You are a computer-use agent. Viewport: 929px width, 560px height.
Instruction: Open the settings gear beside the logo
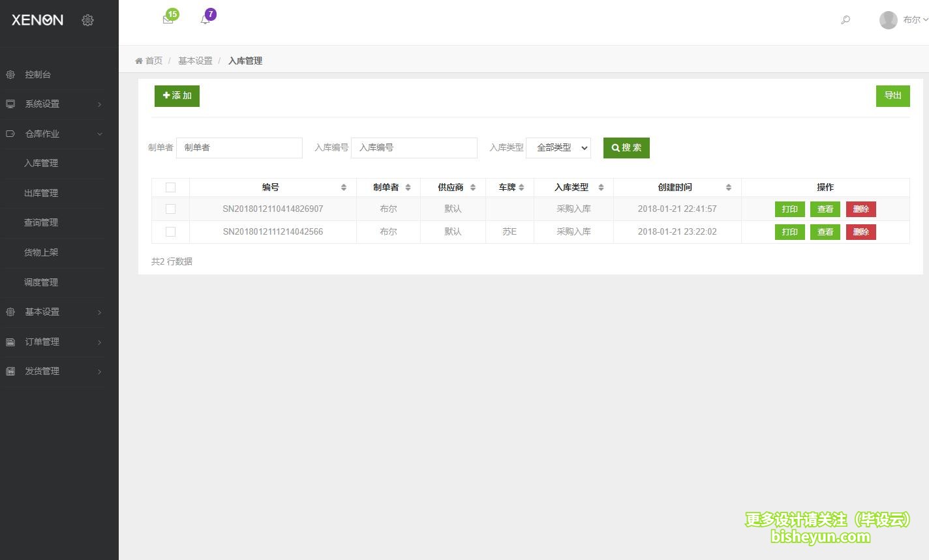[x=87, y=20]
